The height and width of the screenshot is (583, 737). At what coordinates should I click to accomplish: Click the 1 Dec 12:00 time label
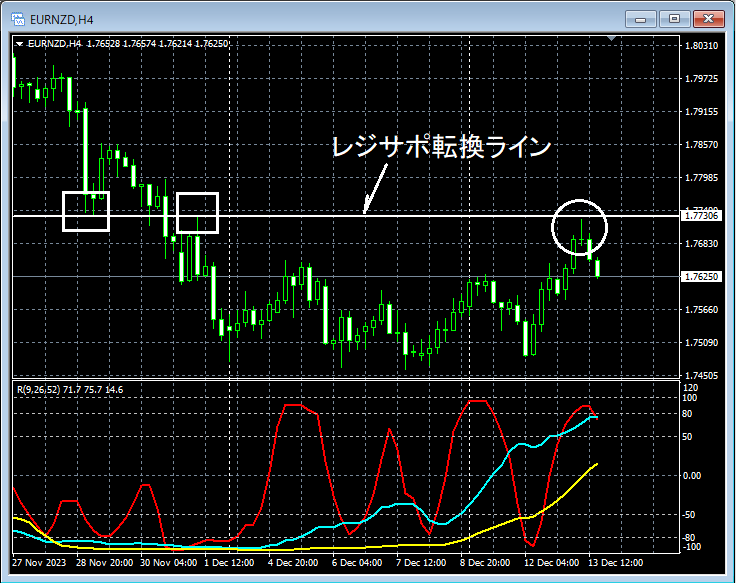[x=229, y=563]
